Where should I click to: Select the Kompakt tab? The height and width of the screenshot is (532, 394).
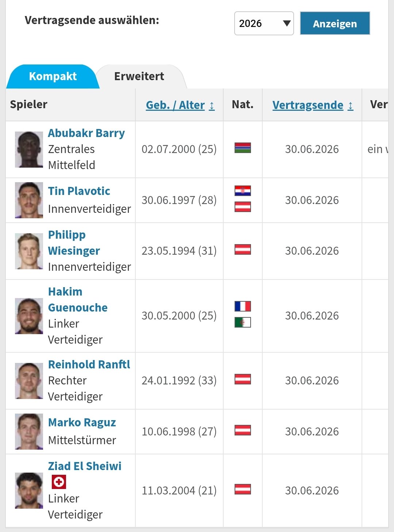(53, 77)
